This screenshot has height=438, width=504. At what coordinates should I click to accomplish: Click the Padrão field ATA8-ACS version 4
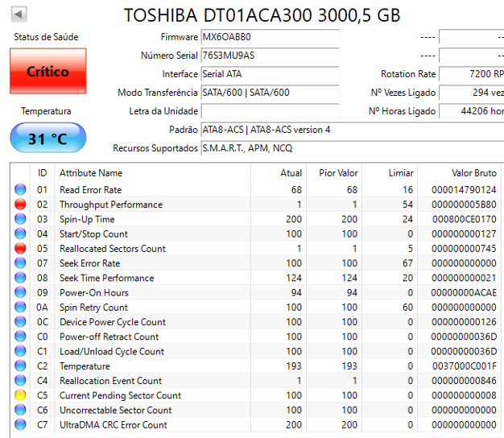353,130
